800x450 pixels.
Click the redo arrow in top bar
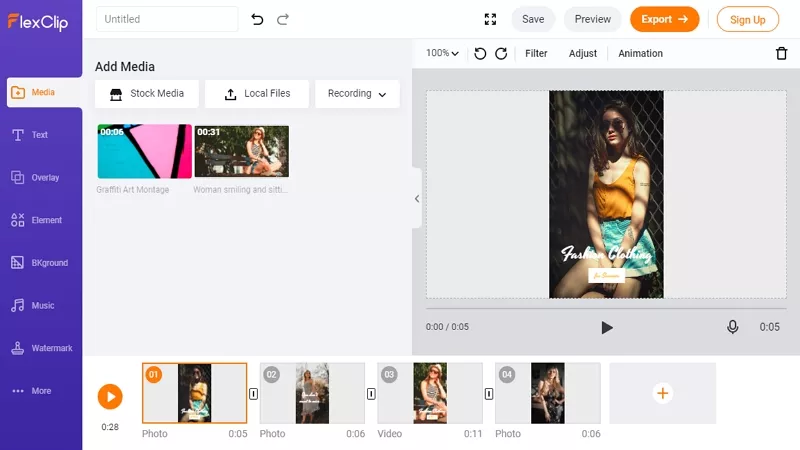pyautogui.click(x=283, y=19)
